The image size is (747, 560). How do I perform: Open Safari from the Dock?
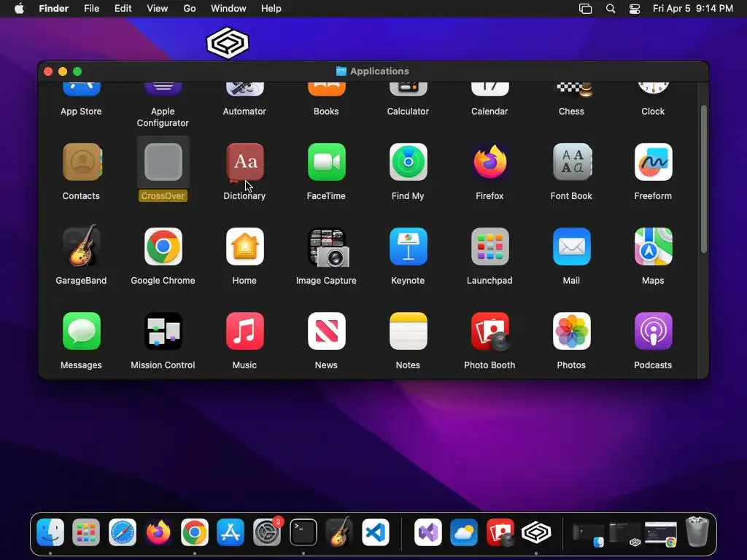pos(123,532)
